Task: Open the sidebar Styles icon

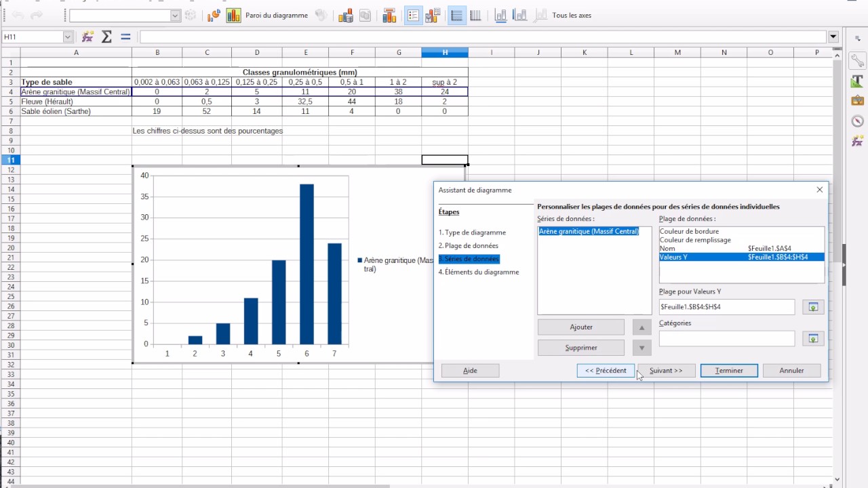Action: click(858, 81)
